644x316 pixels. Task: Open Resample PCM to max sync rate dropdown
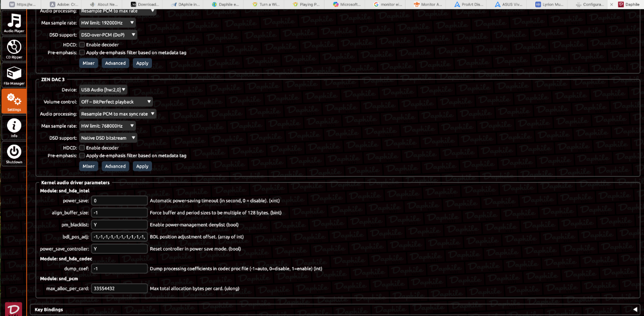coord(118,114)
